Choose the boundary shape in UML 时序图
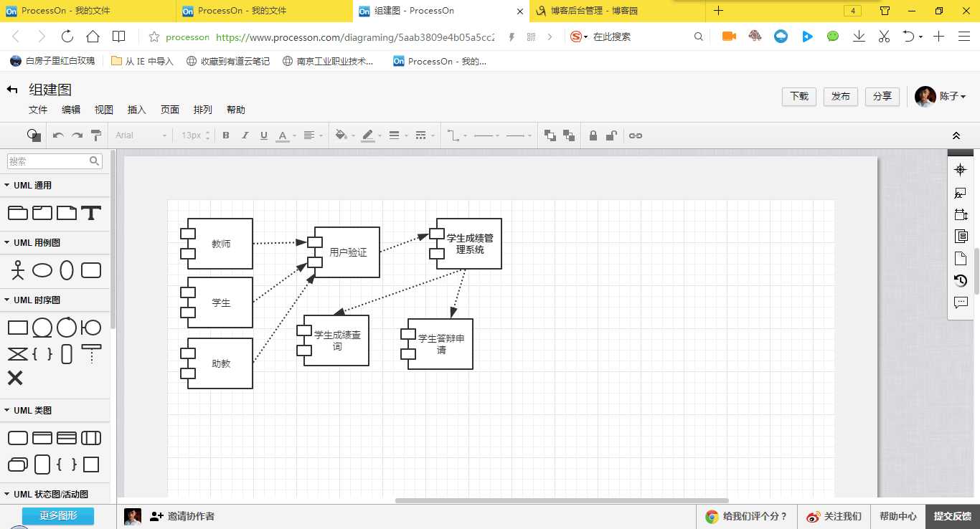The image size is (980, 529). point(91,328)
